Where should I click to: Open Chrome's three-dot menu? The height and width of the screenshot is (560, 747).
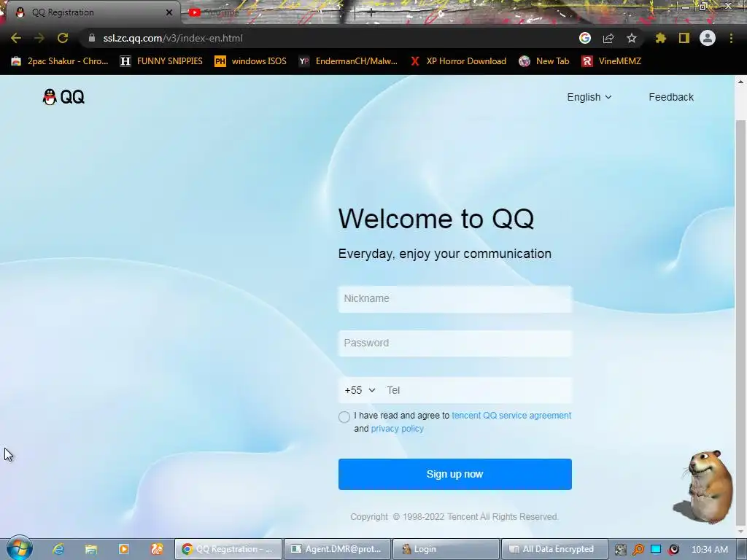[x=731, y=38]
